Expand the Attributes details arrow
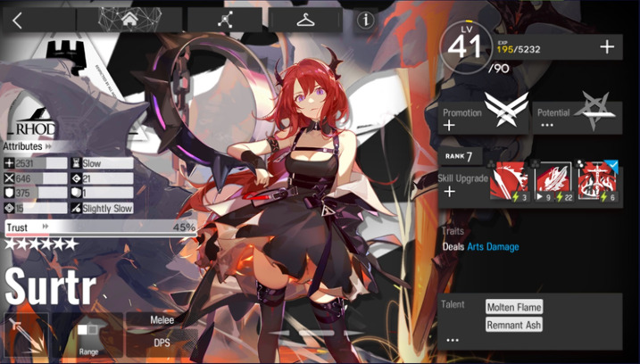The width and height of the screenshot is (640, 364). pyautogui.click(x=48, y=146)
